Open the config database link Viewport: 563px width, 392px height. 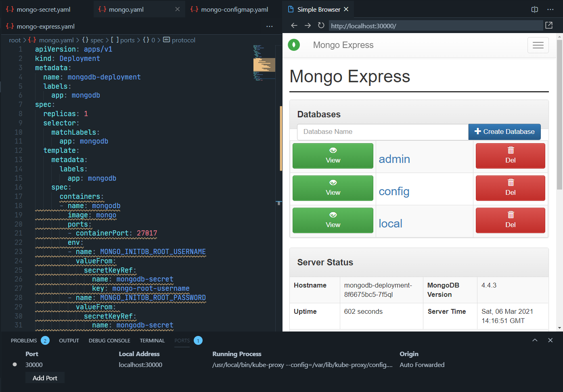click(x=394, y=191)
